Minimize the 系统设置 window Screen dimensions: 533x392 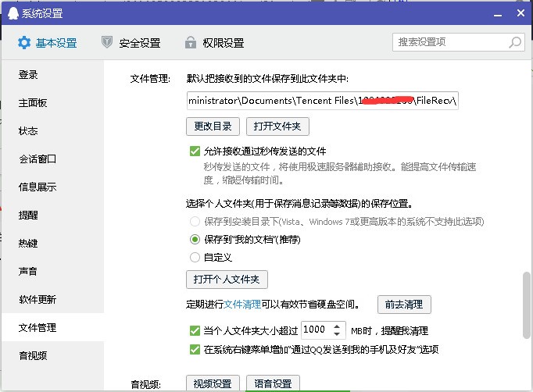coord(498,15)
